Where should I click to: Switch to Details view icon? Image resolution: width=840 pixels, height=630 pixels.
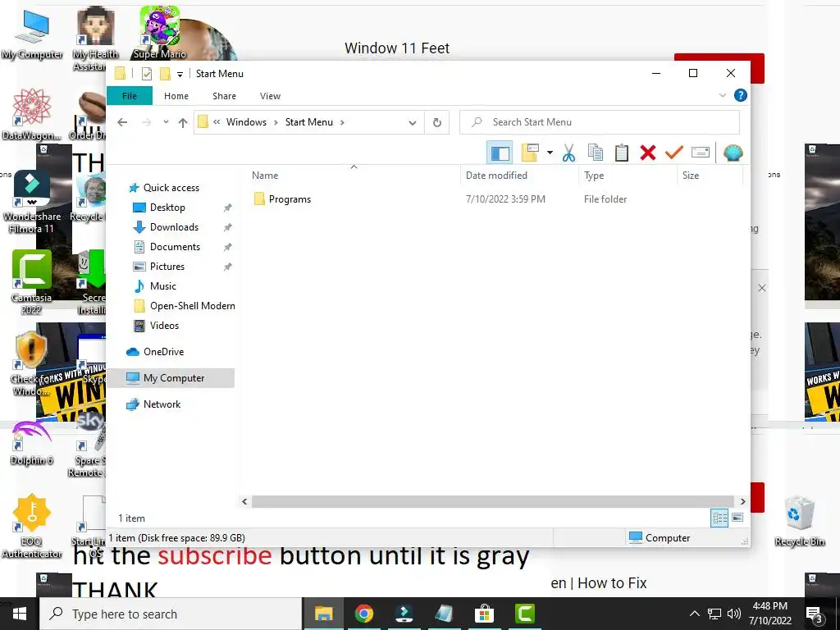[x=719, y=518]
